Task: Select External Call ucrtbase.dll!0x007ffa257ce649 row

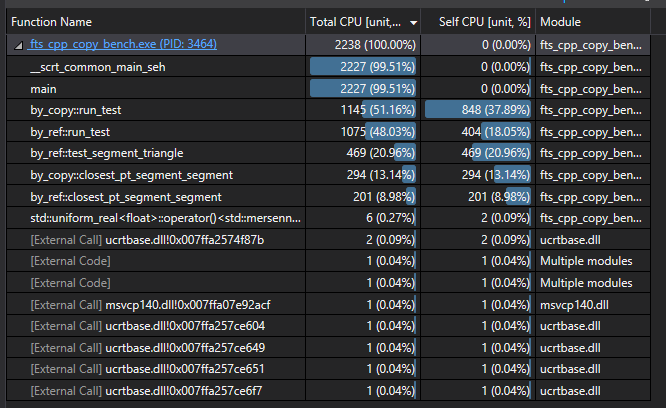Action: coord(328,348)
